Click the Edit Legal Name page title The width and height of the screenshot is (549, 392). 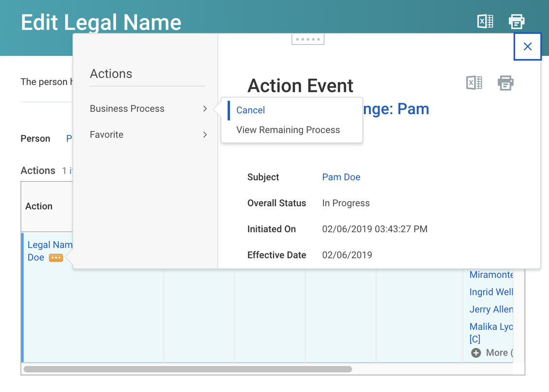point(101,22)
